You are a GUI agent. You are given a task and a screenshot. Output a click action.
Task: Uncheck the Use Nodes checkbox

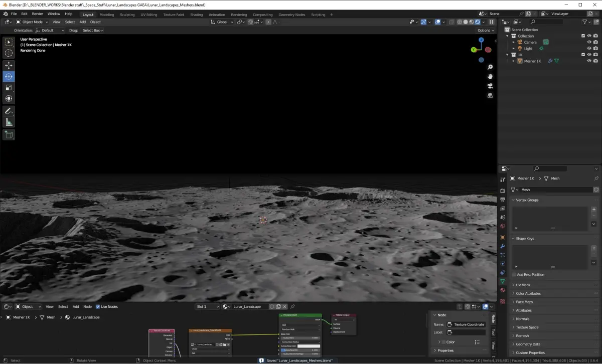point(98,306)
